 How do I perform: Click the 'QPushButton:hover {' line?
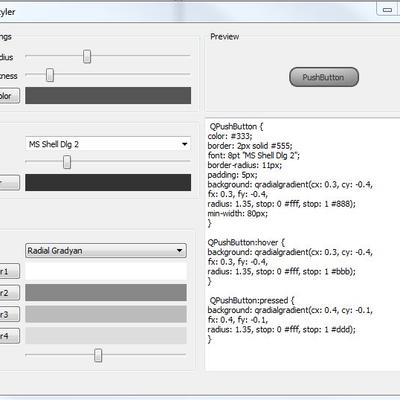[246, 242]
